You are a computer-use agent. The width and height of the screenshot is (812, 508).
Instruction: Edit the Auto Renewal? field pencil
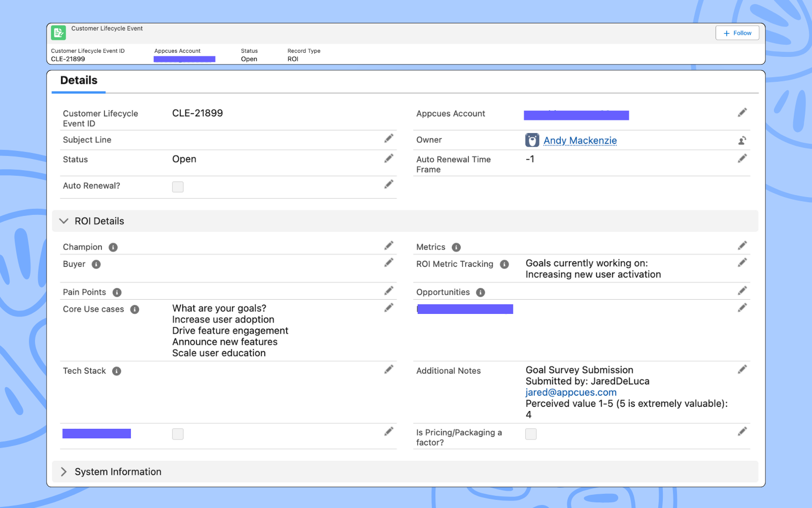(x=389, y=184)
